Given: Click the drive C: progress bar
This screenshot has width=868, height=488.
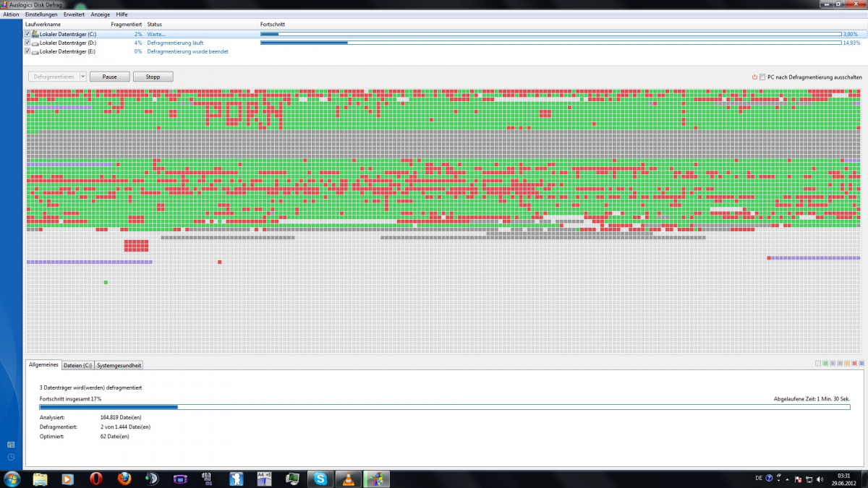Looking at the screenshot, I should click(550, 34).
